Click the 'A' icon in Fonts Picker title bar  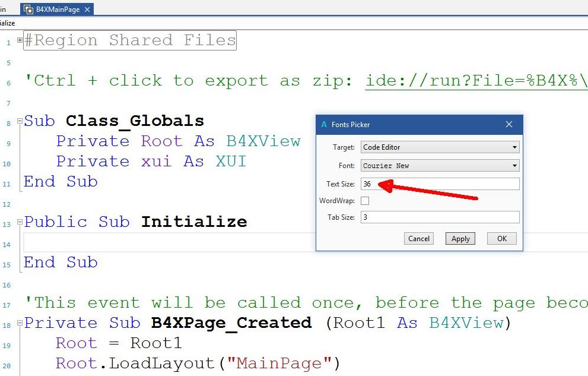(324, 125)
